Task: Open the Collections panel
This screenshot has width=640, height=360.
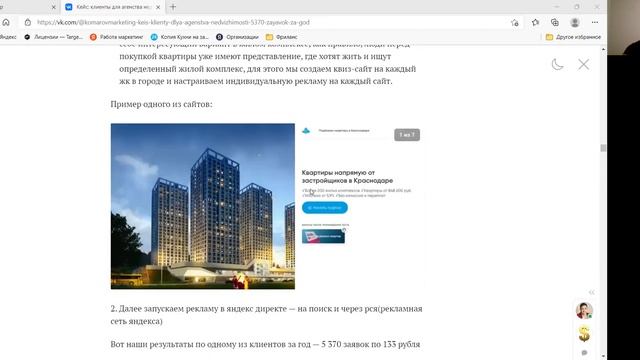Action: pos(555,22)
